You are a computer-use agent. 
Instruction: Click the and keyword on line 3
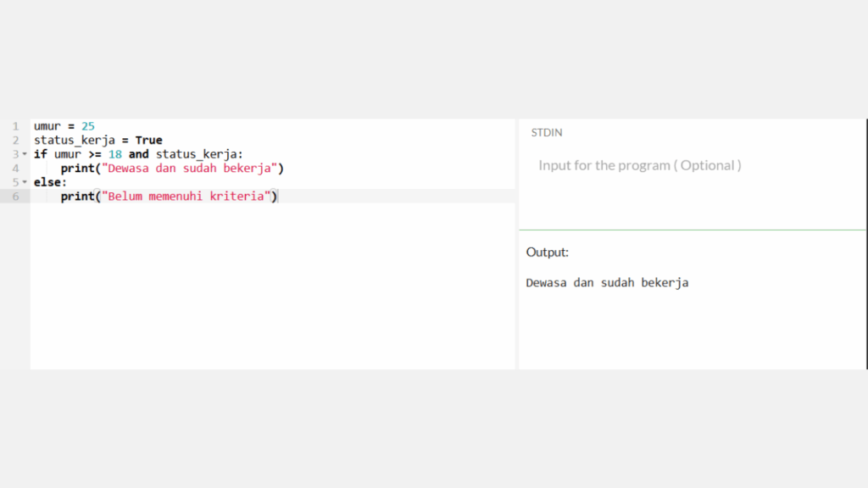(x=138, y=154)
